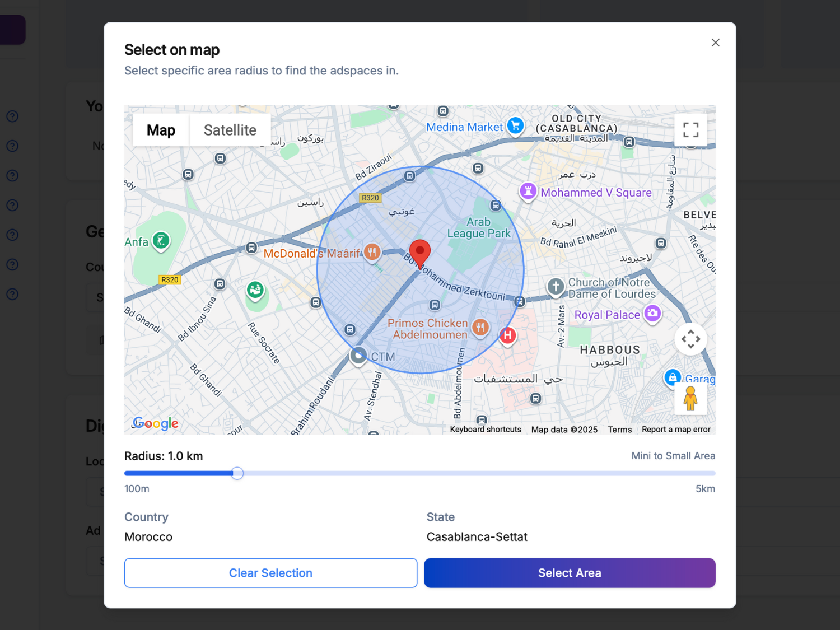Click the map camera pan control
The height and width of the screenshot is (630, 840).
(690, 339)
